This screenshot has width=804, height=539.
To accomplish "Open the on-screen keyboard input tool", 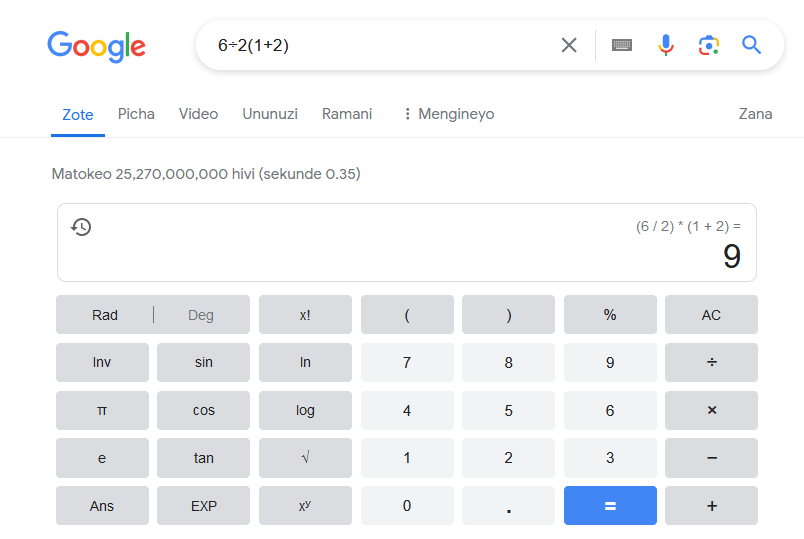I will 621,45.
